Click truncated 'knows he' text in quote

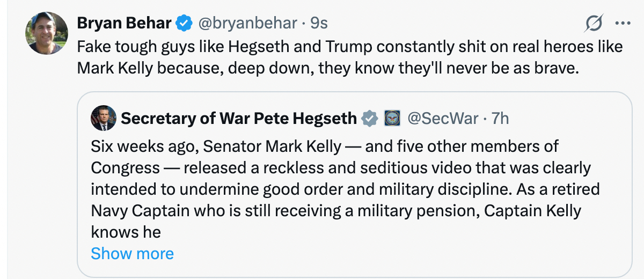(126, 232)
